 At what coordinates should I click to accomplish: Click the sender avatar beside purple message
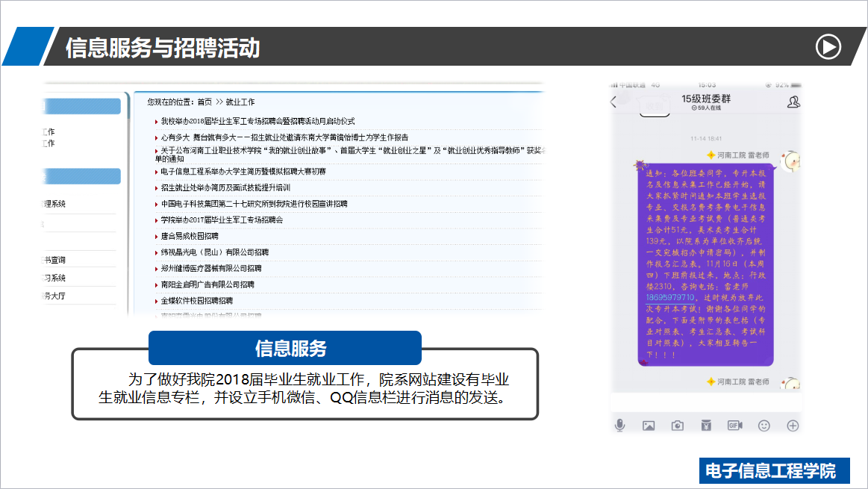790,161
